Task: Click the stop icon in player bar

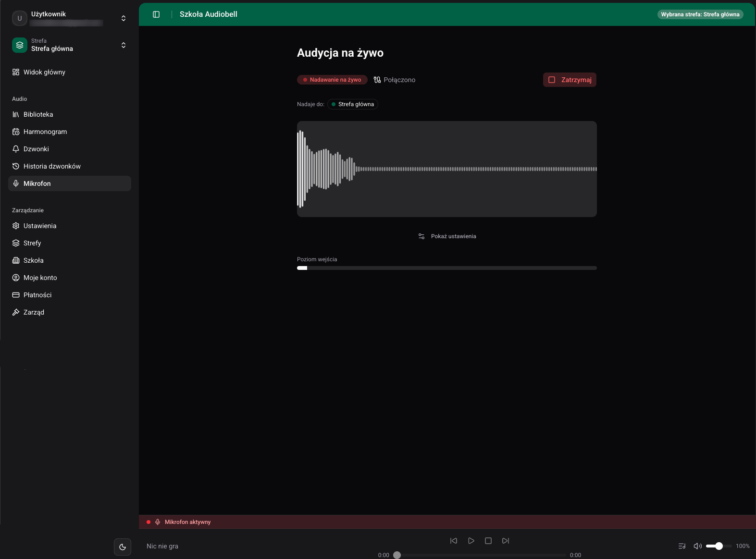Action: point(488,541)
